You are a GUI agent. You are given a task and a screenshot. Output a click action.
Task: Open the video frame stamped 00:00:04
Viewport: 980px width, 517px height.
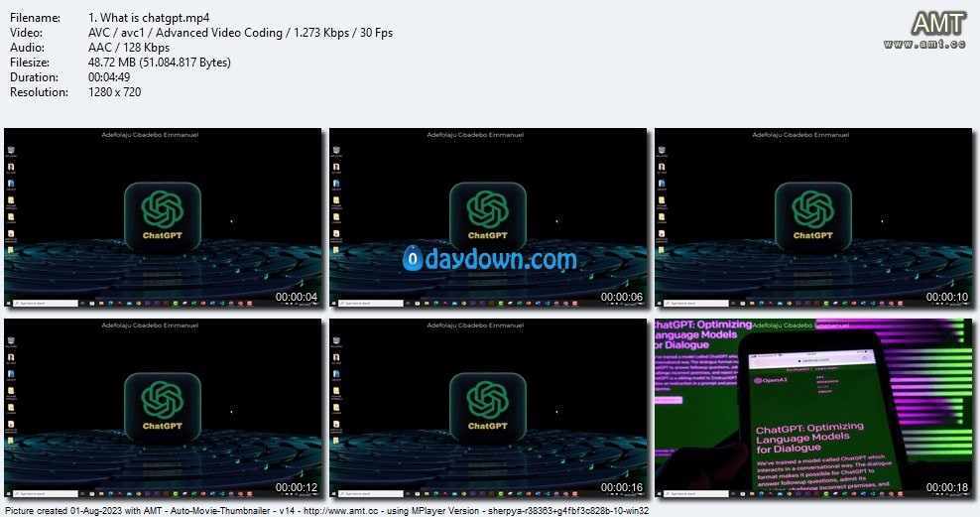pos(163,217)
